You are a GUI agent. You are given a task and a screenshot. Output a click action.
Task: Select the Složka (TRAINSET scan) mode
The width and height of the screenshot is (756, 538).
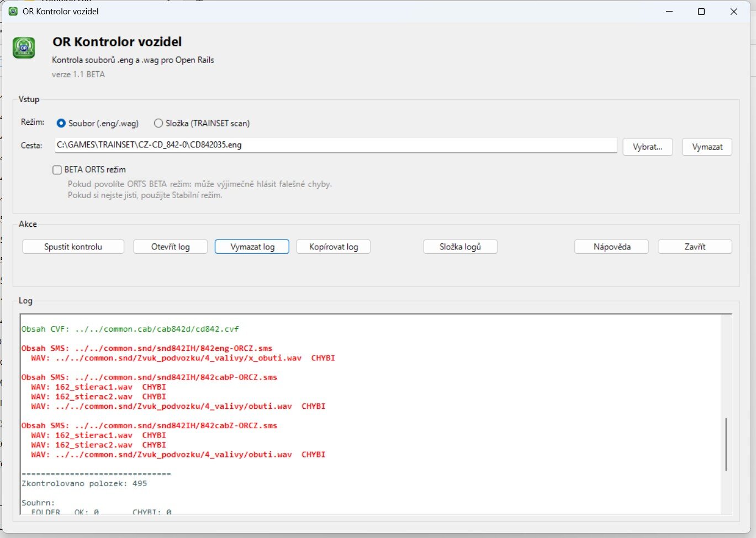coord(158,124)
